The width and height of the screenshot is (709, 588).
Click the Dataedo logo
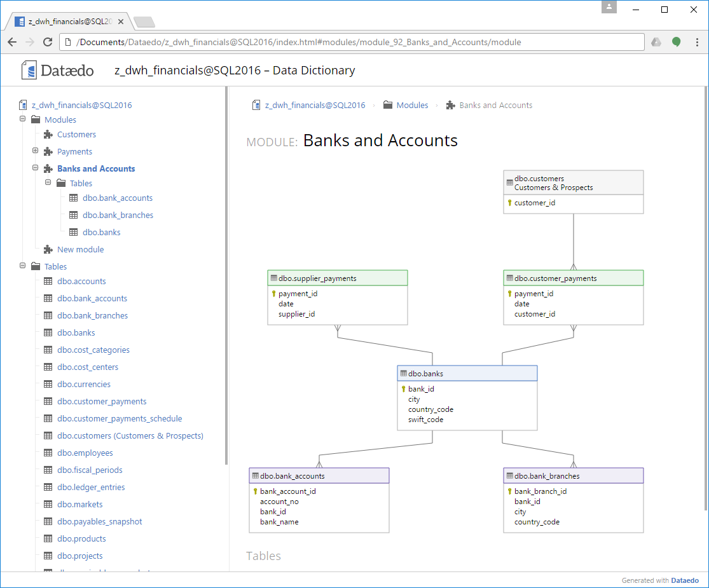(x=57, y=71)
